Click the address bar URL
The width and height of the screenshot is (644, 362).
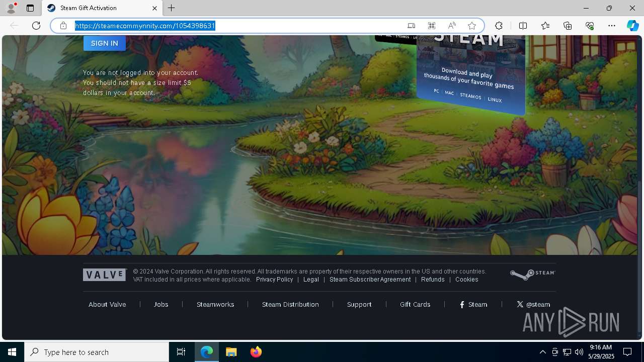point(145,26)
